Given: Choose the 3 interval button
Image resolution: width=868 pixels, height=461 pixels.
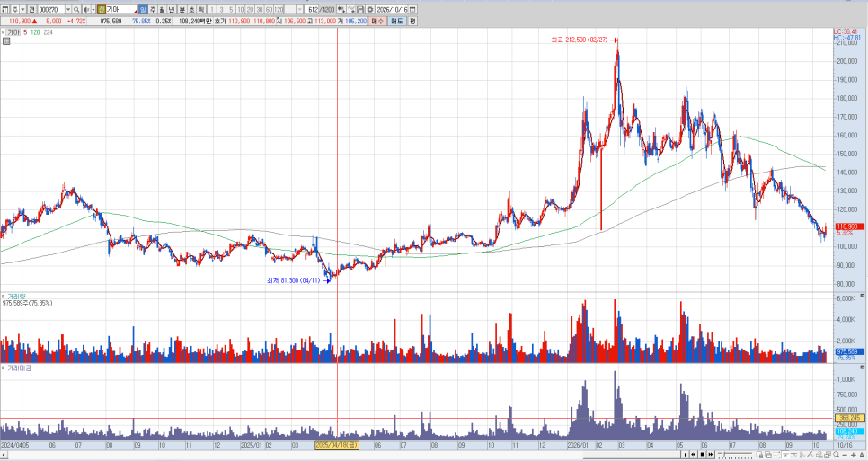Looking at the screenshot, I should [x=221, y=9].
